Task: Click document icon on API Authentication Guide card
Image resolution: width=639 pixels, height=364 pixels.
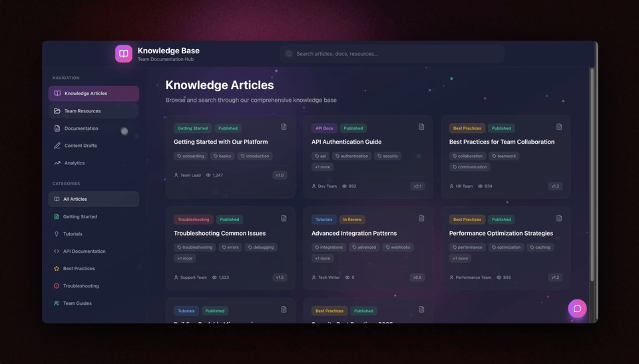Action: [x=421, y=127]
